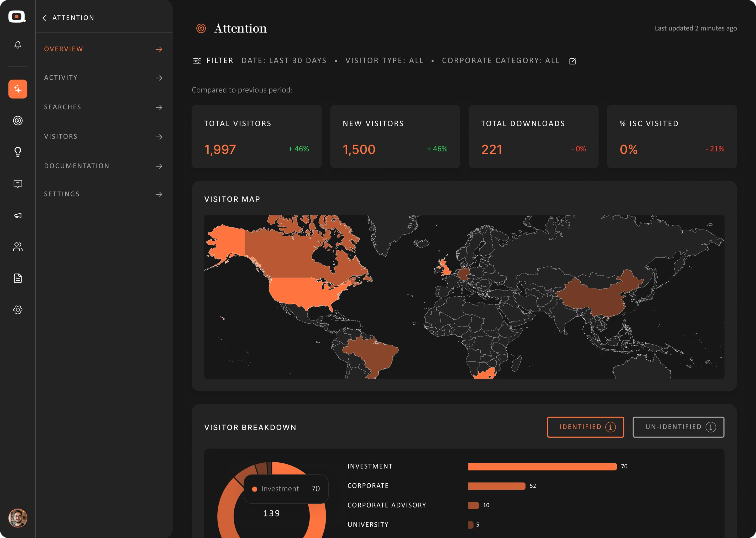Open the Total Visitors card
756x538 pixels.
pyautogui.click(x=256, y=137)
